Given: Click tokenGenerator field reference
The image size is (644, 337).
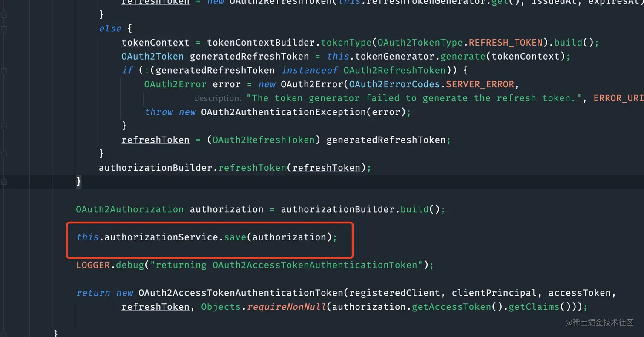Looking at the screenshot, I should 394,56.
